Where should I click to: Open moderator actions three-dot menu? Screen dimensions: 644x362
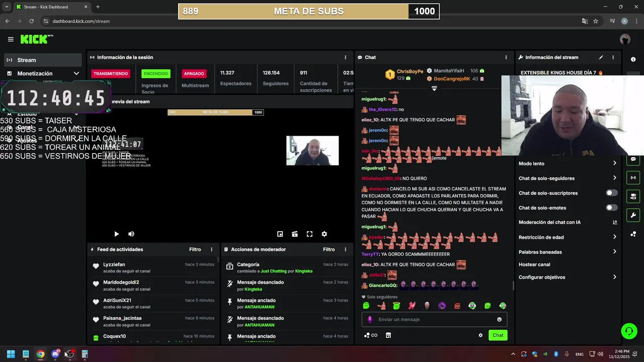point(345,249)
